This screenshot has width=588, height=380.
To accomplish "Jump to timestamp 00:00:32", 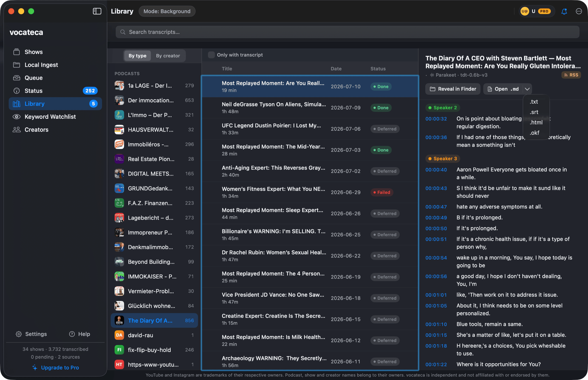I will pos(436,119).
